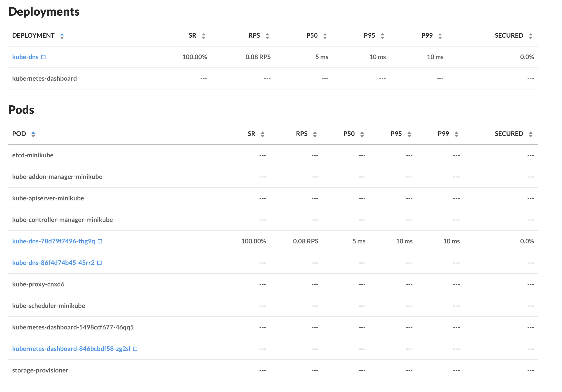This screenshot has width=562, height=392.
Task: Select kube-controller-manager-minikube pod name
Action: [62, 220]
